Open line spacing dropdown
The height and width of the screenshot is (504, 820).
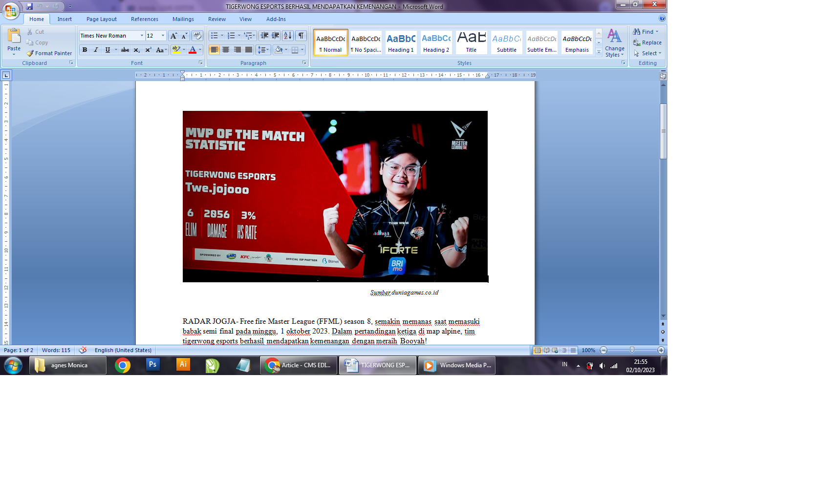coord(263,50)
